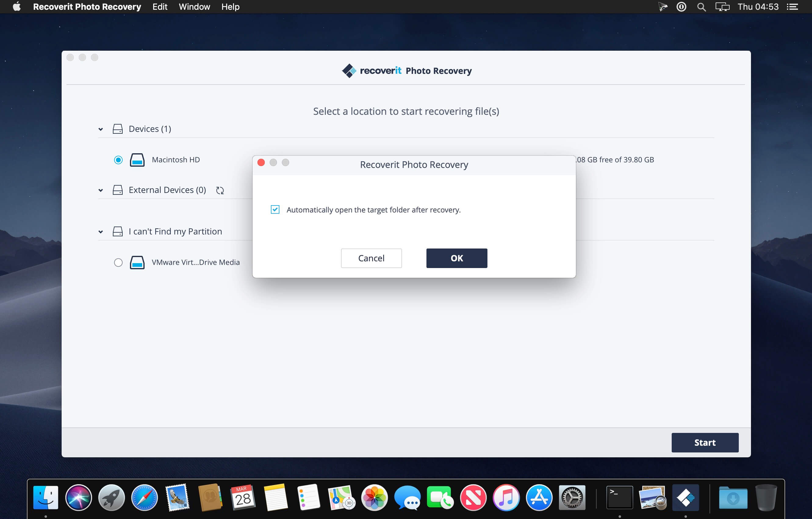Screen dimensions: 812x519
Task: Collapse the I can't Find my Partition section
Action: (x=100, y=231)
